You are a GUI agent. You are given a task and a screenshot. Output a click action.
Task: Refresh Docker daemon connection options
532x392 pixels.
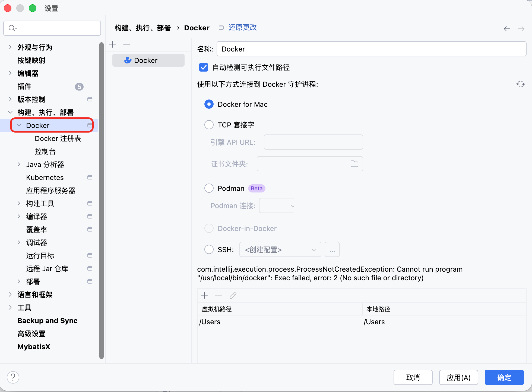(520, 84)
